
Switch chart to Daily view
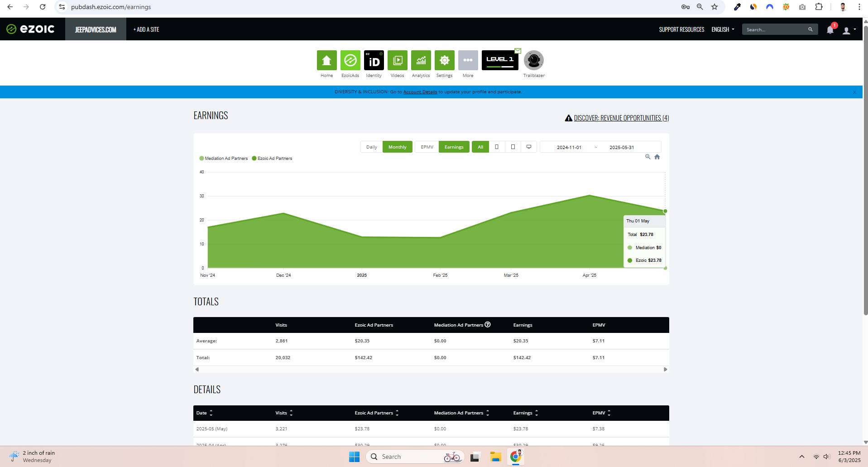click(x=372, y=147)
